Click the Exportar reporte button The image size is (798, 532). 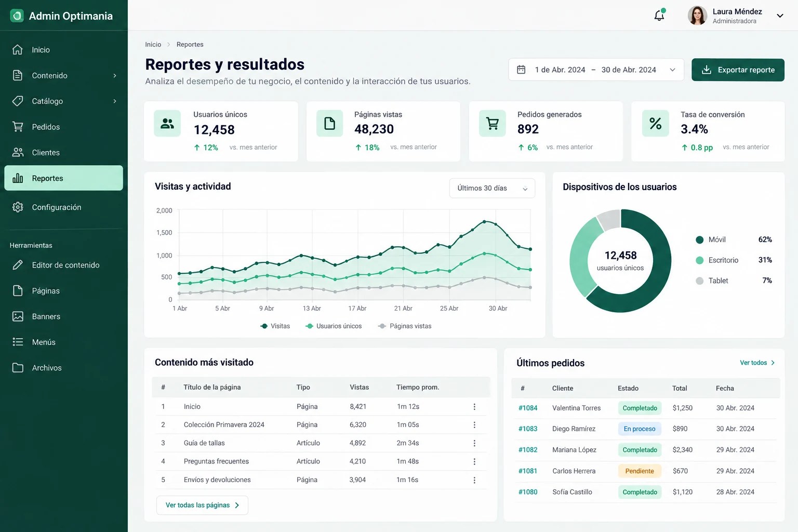pyautogui.click(x=738, y=70)
